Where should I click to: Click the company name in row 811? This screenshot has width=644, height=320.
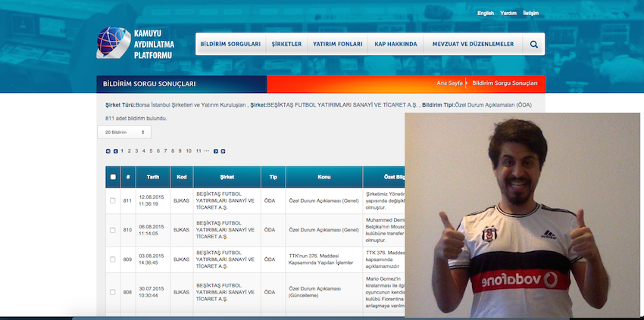[x=226, y=200]
